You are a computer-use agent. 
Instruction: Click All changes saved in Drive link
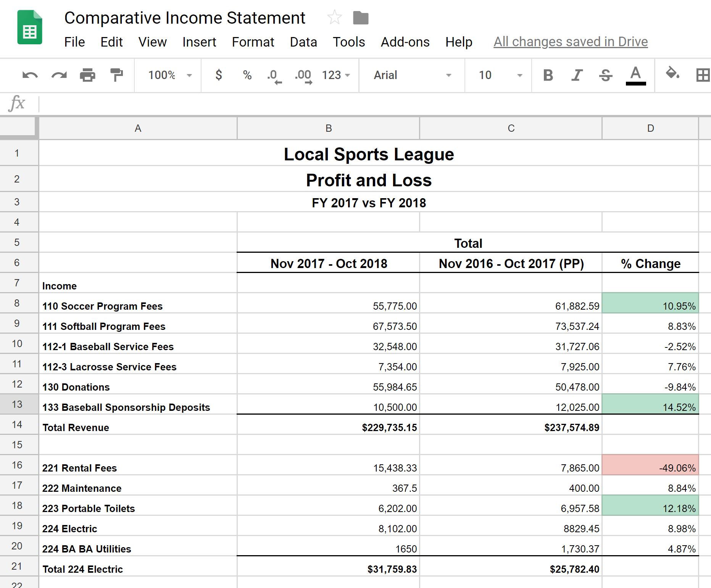tap(571, 42)
